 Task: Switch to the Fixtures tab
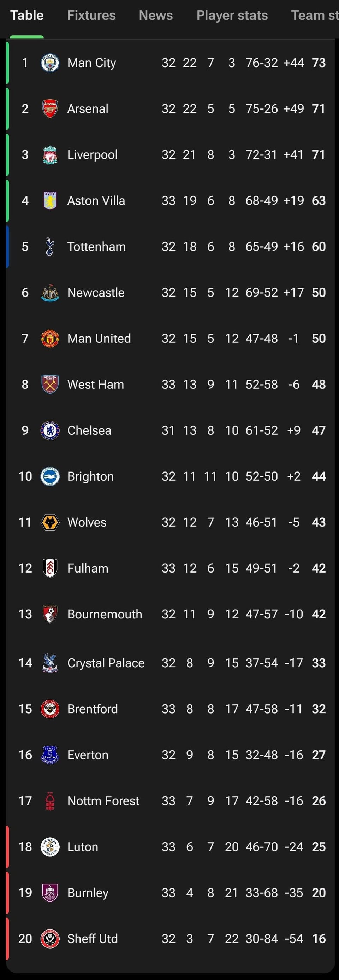[x=91, y=15]
